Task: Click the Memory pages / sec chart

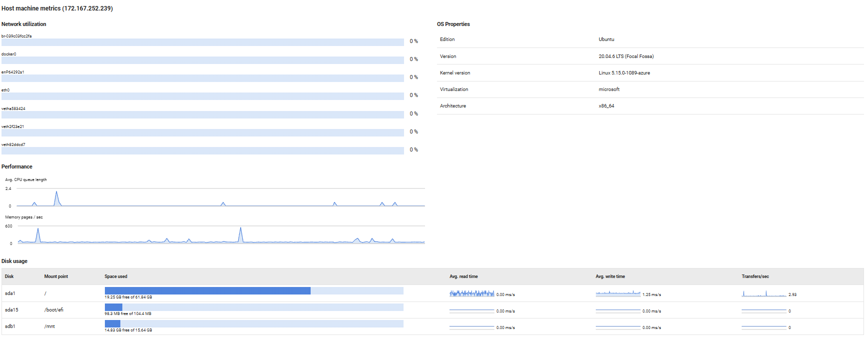Action: tap(221, 235)
